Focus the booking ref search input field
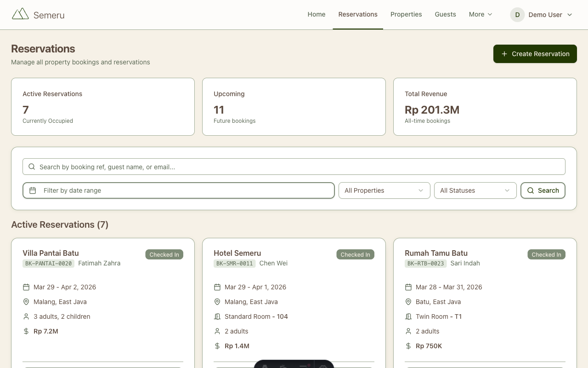588x368 pixels. [x=294, y=167]
